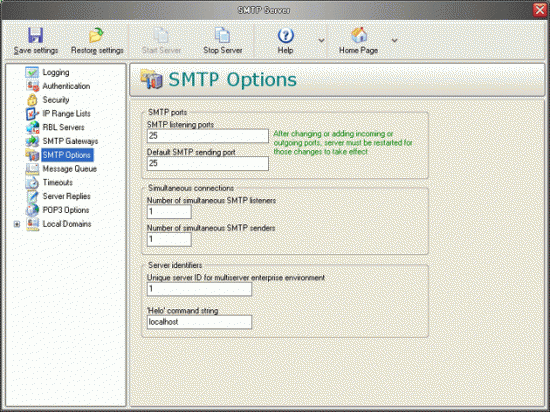Focus the simultaneous SMTP senders field
550x412 pixels.
[169, 239]
